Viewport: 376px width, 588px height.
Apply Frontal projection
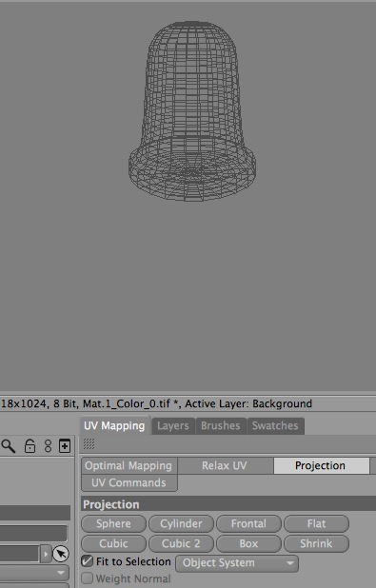coord(248,524)
